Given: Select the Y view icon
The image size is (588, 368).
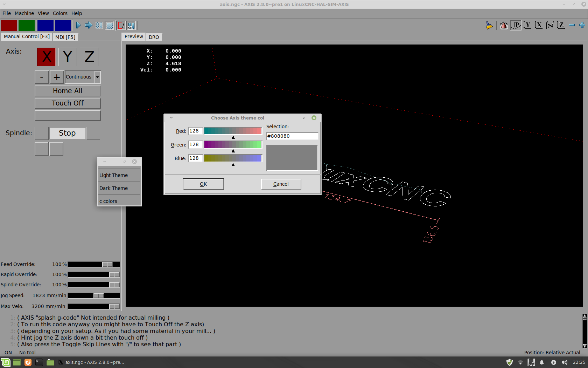Looking at the screenshot, I should coord(527,25).
